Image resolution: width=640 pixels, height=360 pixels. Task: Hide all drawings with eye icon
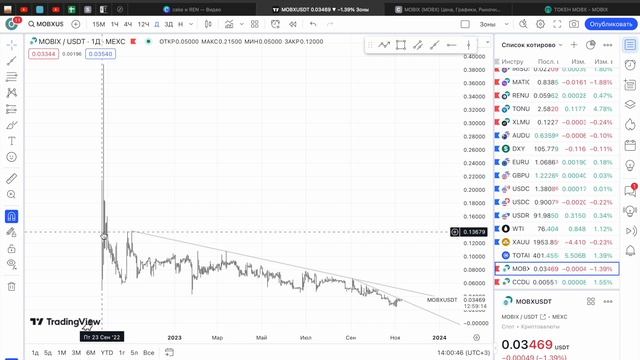pyautogui.click(x=11, y=264)
